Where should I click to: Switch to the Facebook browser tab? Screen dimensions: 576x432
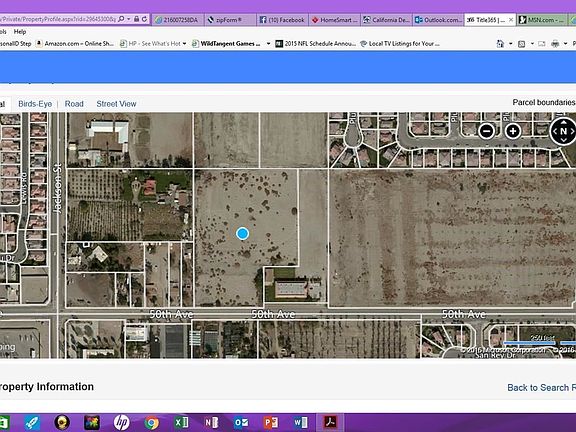tap(282, 20)
